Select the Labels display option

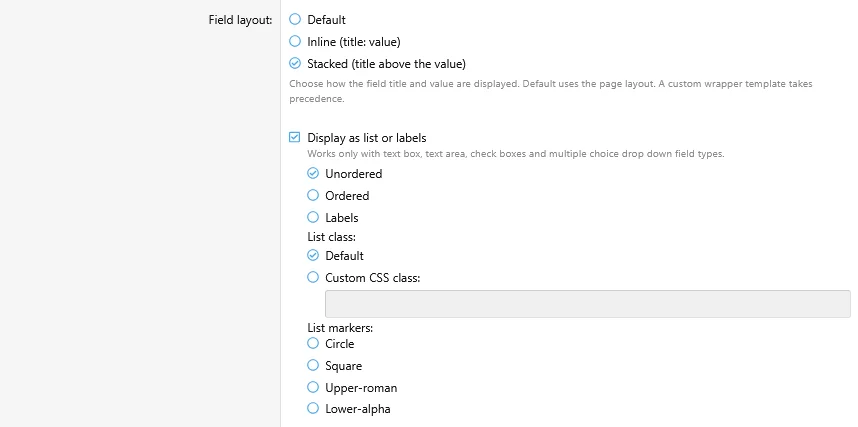(x=313, y=217)
